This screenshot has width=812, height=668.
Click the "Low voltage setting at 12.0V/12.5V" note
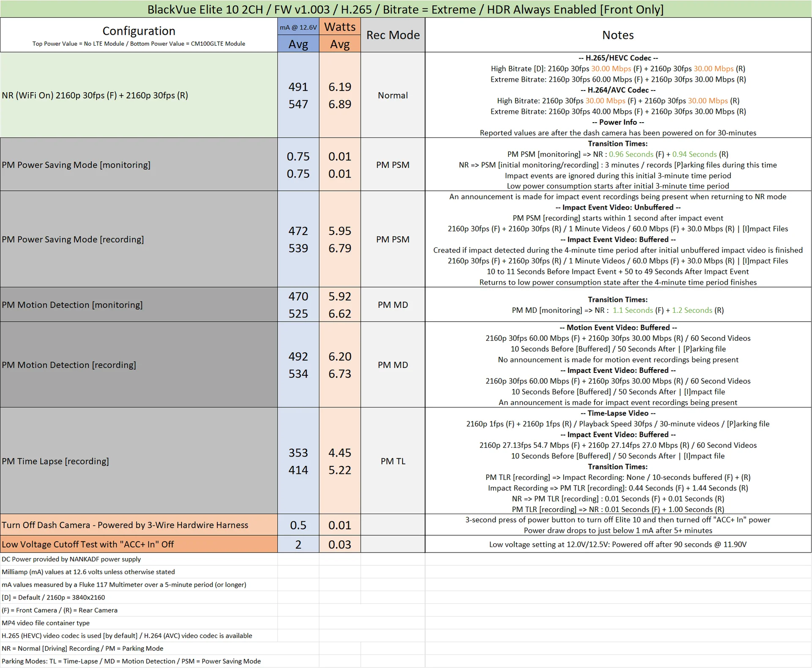point(618,545)
